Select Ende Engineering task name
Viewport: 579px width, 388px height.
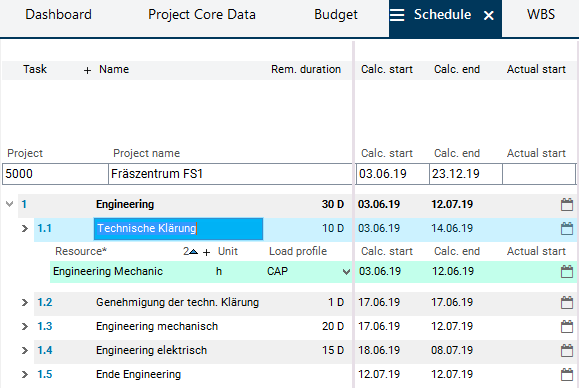click(x=138, y=374)
